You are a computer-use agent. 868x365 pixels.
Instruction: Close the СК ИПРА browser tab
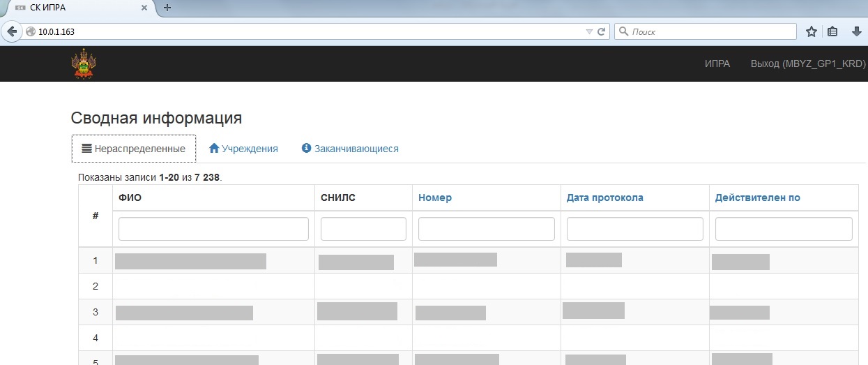(x=144, y=8)
